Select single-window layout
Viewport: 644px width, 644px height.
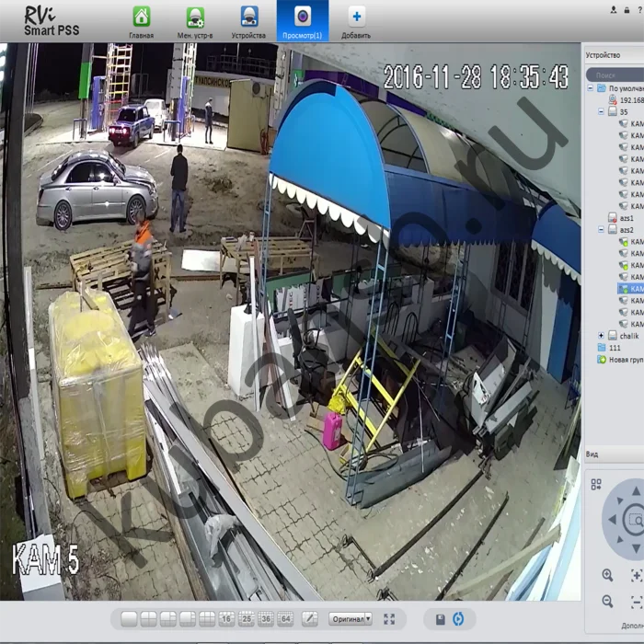(x=129, y=619)
